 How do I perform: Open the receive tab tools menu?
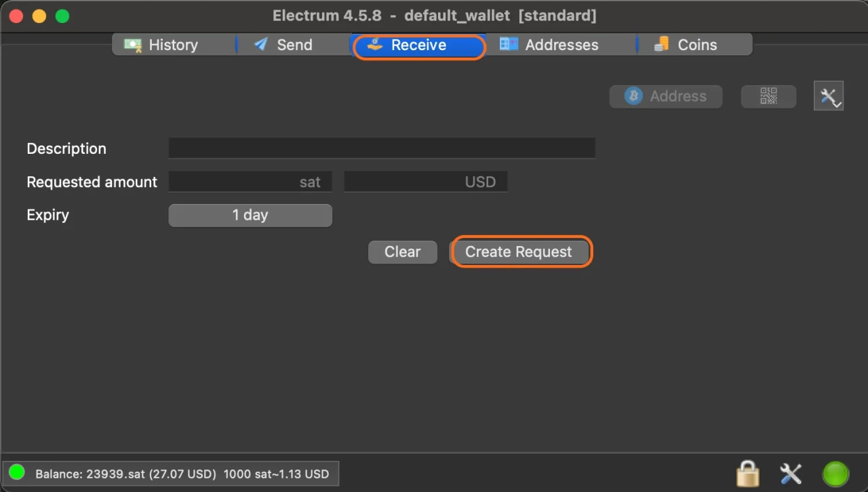[x=829, y=96]
